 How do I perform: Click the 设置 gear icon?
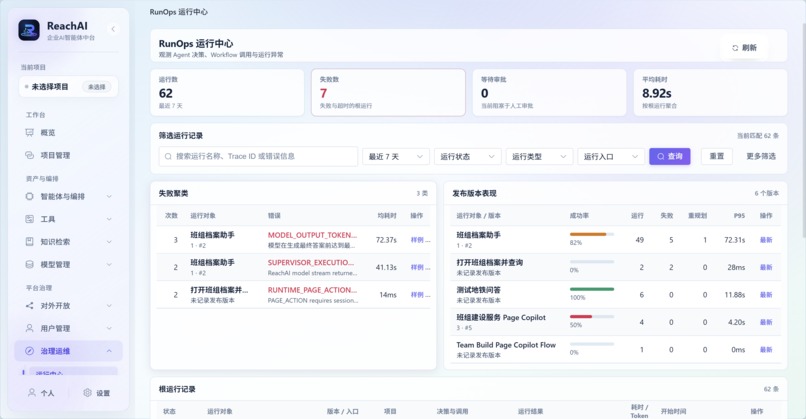(87, 393)
